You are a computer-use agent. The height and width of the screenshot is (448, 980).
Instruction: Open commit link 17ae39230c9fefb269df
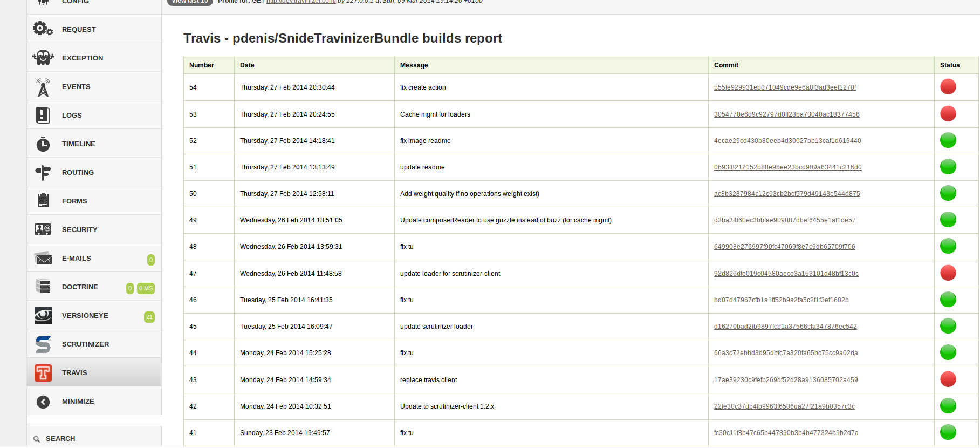pyautogui.click(x=786, y=380)
